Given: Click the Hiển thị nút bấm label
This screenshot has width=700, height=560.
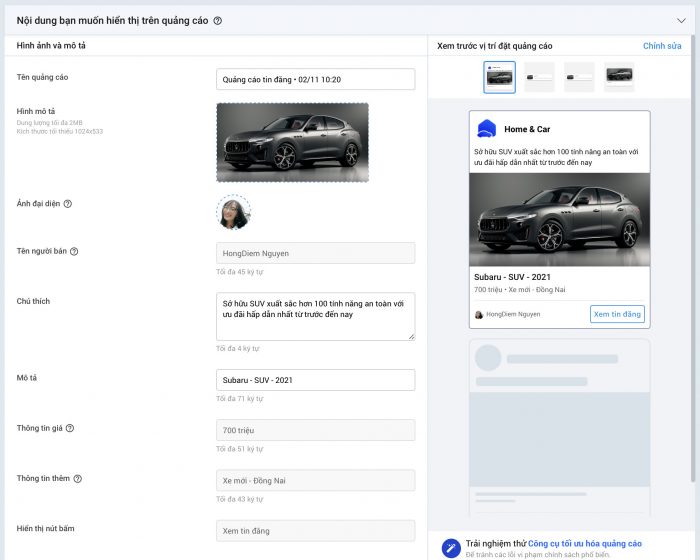Looking at the screenshot, I should coord(46,529).
